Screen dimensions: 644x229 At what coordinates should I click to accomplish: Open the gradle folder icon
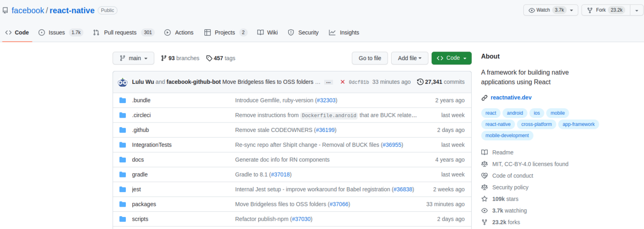pyautogui.click(x=123, y=174)
